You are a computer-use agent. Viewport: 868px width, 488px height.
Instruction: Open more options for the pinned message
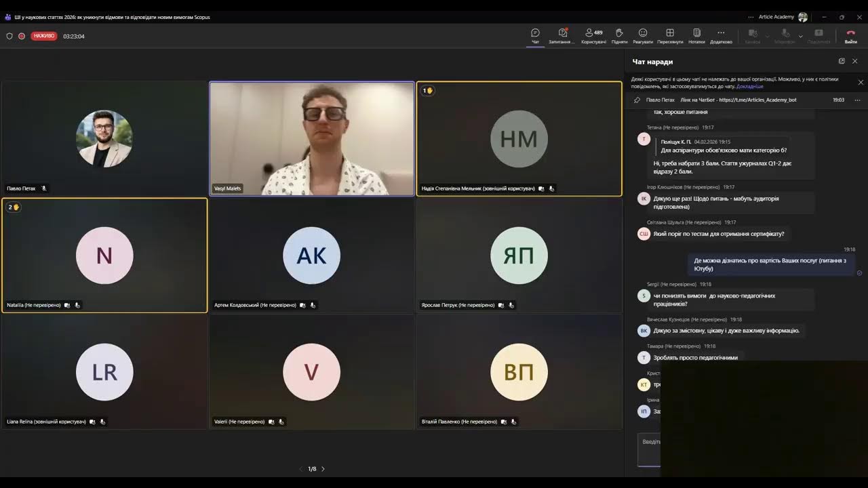(857, 100)
